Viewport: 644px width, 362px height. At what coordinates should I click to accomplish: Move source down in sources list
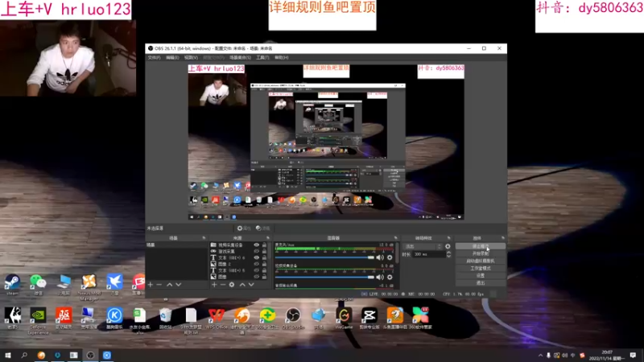click(251, 285)
